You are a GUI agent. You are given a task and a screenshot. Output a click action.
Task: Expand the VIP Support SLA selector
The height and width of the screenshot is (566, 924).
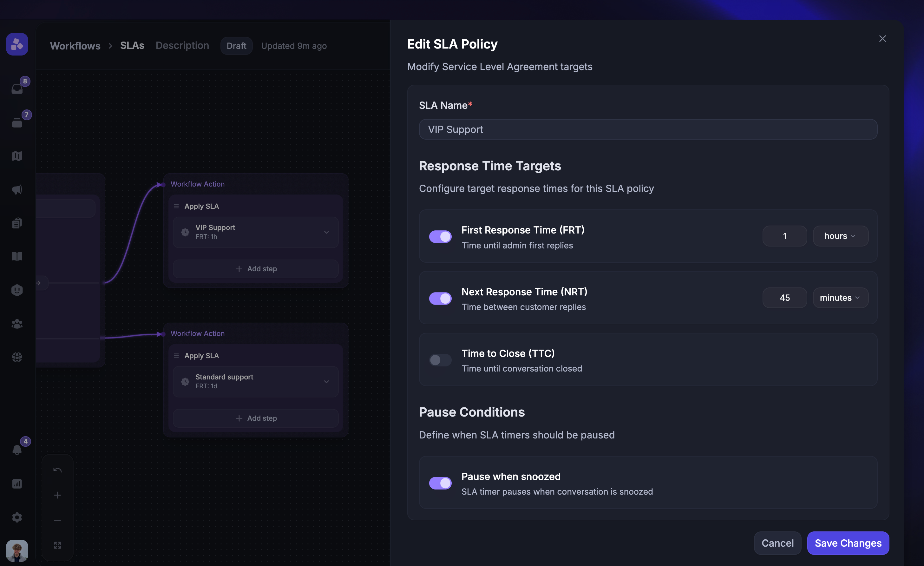[x=326, y=232]
